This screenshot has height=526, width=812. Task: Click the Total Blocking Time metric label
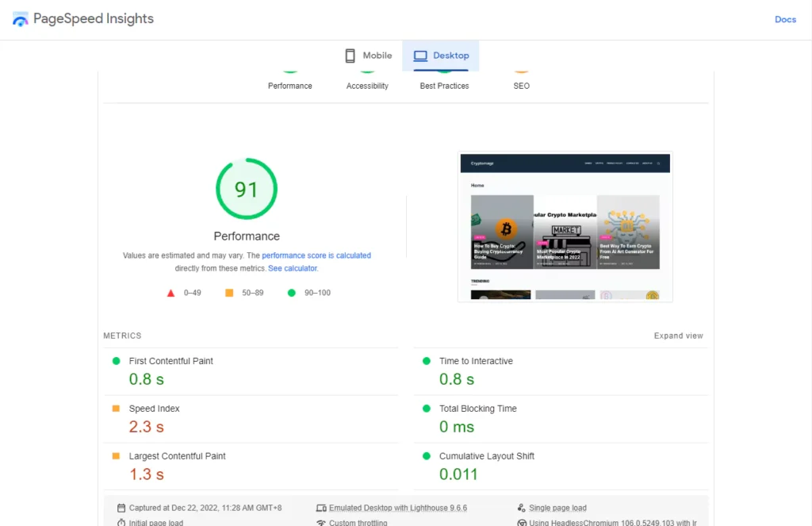[x=478, y=409]
